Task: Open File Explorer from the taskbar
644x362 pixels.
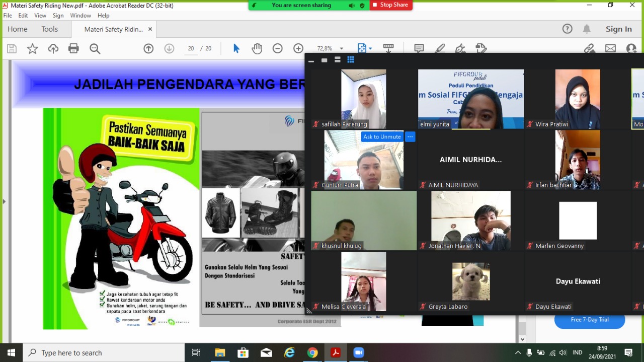Action: (220, 352)
